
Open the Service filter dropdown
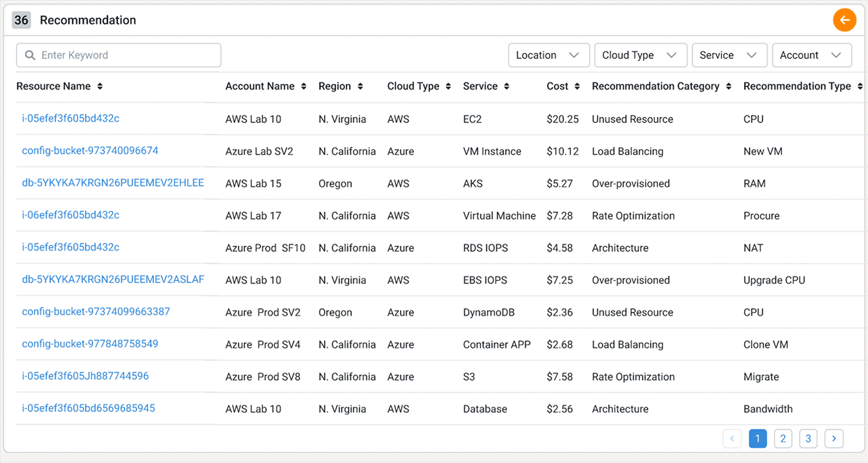click(x=729, y=55)
